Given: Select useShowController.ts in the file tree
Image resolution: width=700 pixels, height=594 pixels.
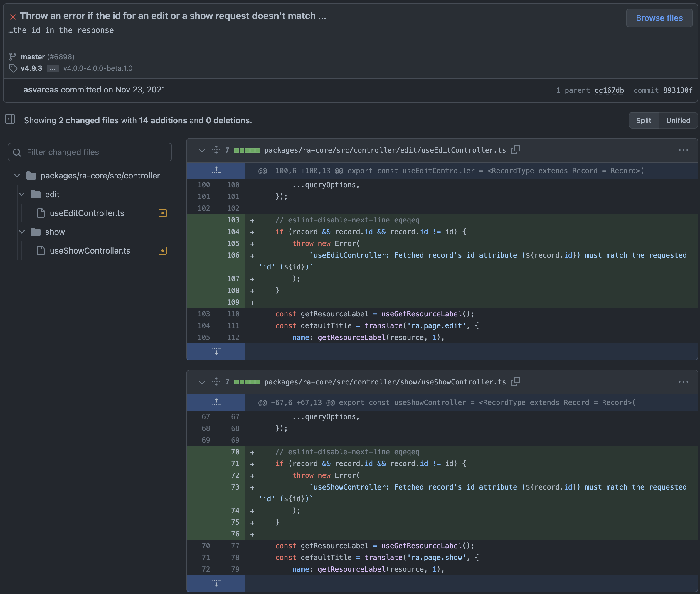Looking at the screenshot, I should pyautogui.click(x=90, y=251).
